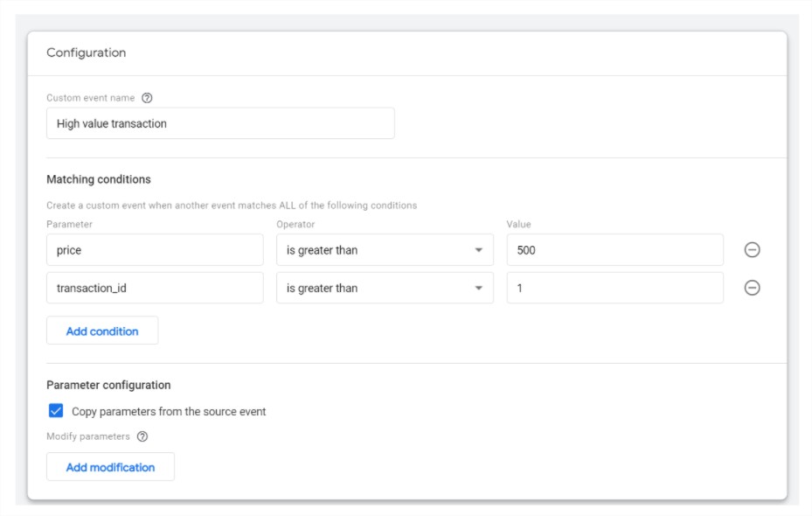
Task: Click the Matching conditions heading
Action: (99, 179)
